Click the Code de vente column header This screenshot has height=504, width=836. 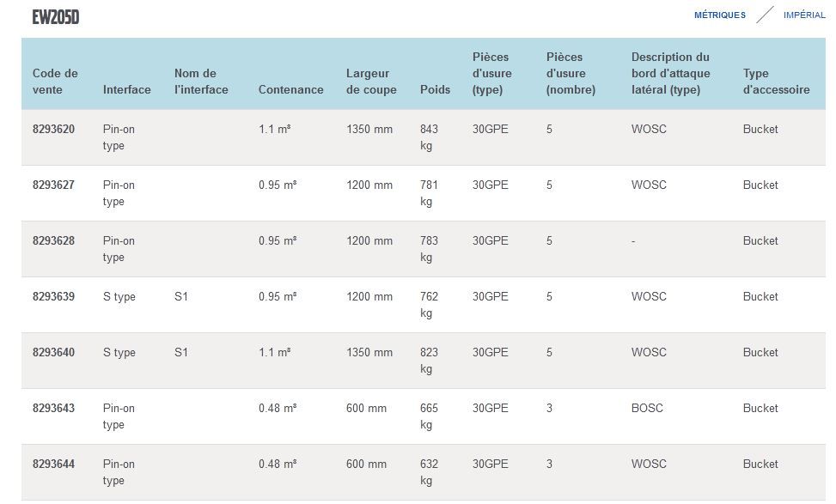click(x=55, y=82)
